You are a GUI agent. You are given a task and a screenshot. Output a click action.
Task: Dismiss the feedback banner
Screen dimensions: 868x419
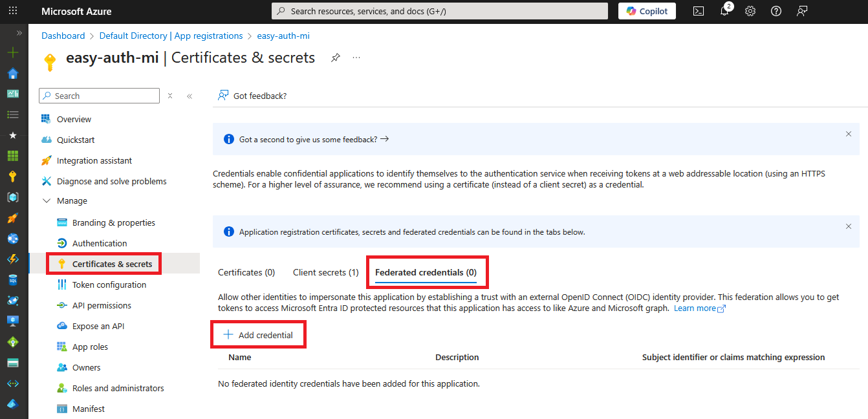click(x=849, y=134)
